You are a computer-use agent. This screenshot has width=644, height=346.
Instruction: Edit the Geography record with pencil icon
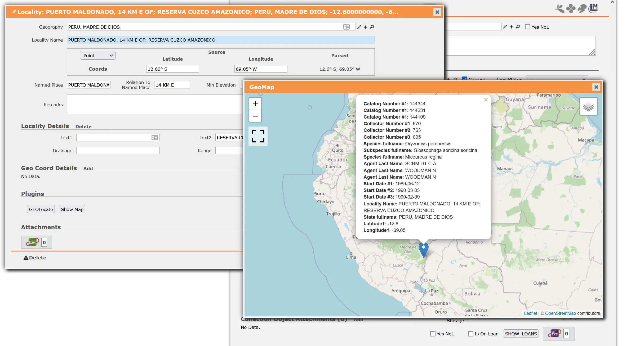[x=359, y=27]
